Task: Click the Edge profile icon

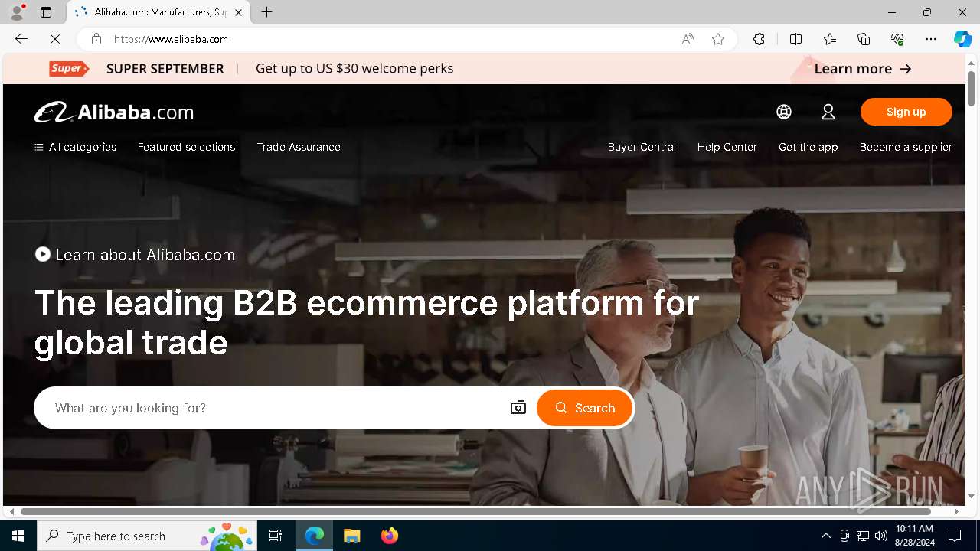Action: point(17,12)
